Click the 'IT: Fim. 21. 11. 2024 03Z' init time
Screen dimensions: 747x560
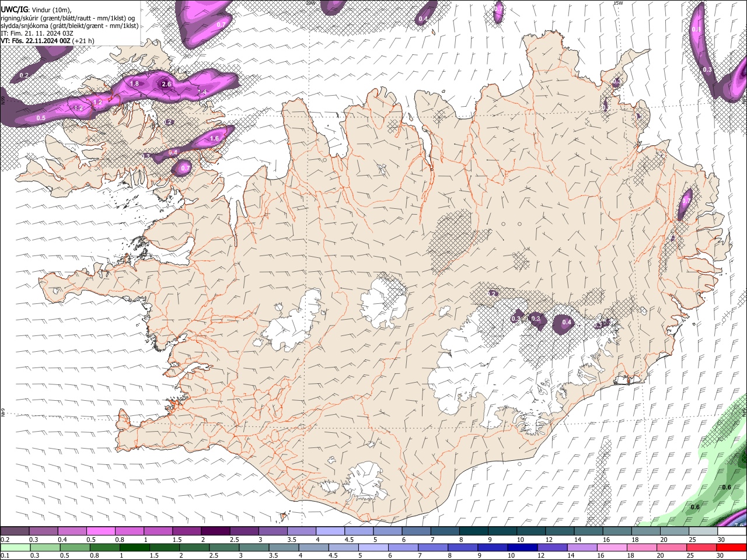[37, 33]
